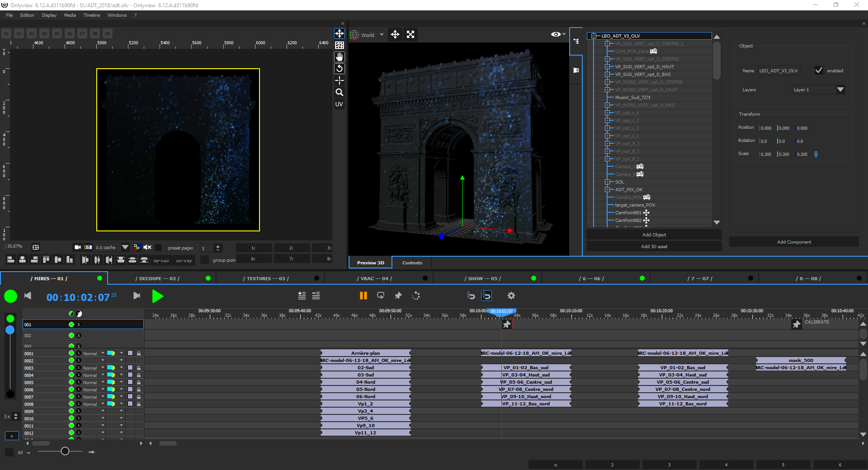
Task: Toggle the UV mode button
Action: click(x=339, y=104)
